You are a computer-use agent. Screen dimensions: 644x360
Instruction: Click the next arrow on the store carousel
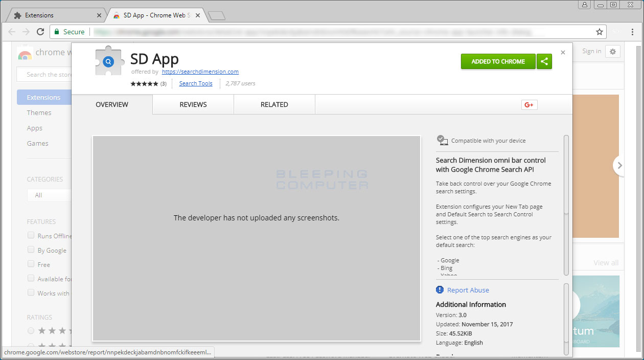pyautogui.click(x=619, y=166)
